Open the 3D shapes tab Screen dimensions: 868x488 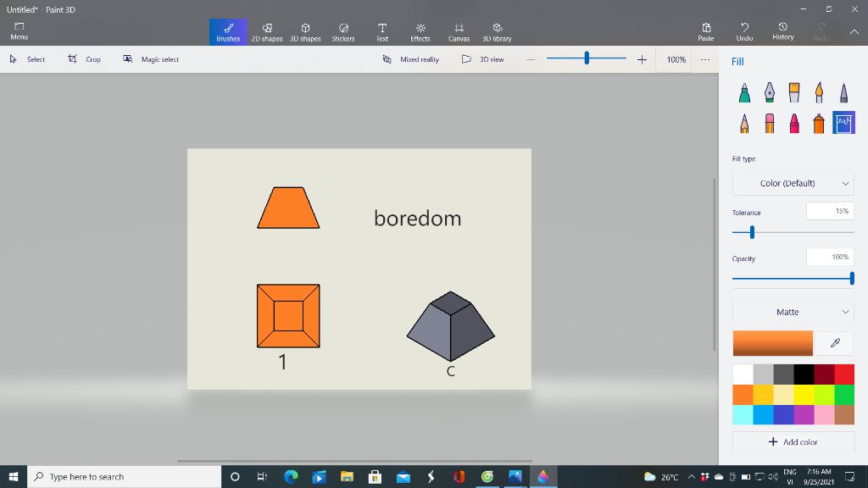[305, 32]
